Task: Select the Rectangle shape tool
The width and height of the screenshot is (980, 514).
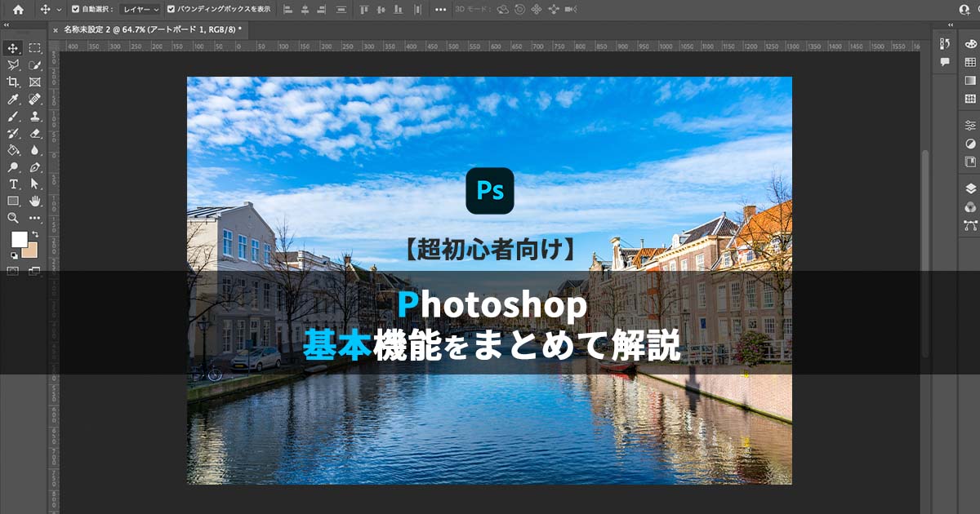Action: (x=13, y=201)
